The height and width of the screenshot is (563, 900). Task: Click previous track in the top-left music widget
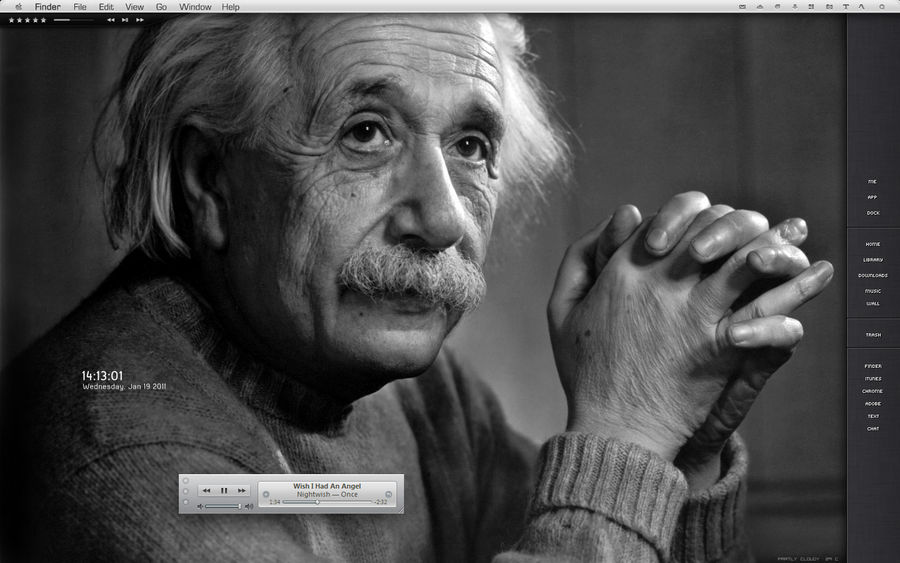(x=111, y=20)
